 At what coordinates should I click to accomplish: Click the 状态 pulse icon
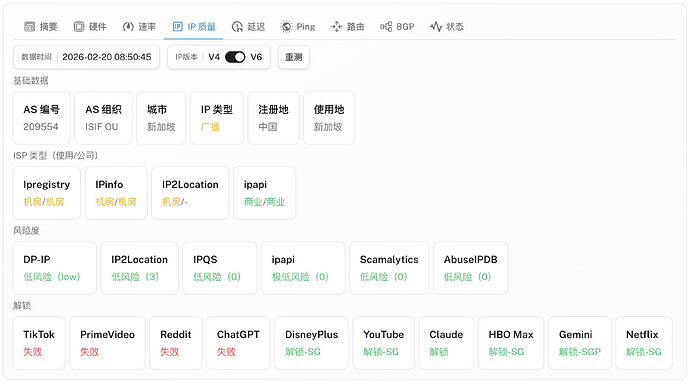[x=436, y=27]
